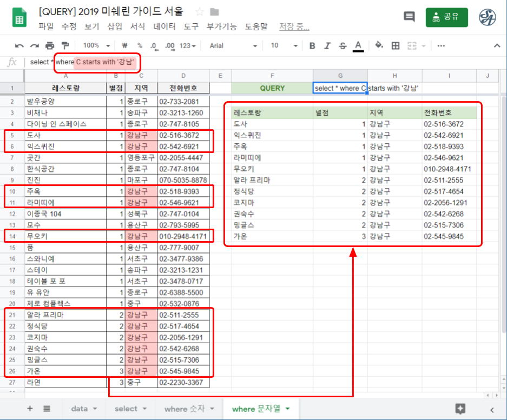Switch to the 'where 숫자' sheet tab
The height and width of the screenshot is (420, 507).
189,409
